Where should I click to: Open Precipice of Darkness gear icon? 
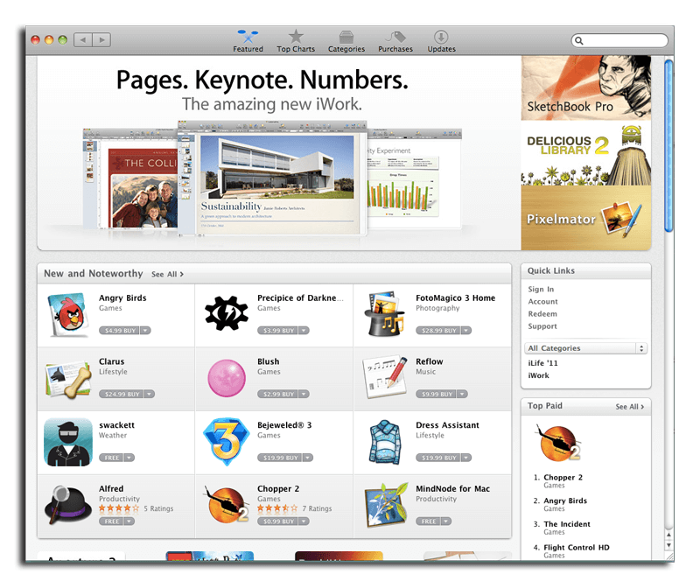click(x=227, y=313)
